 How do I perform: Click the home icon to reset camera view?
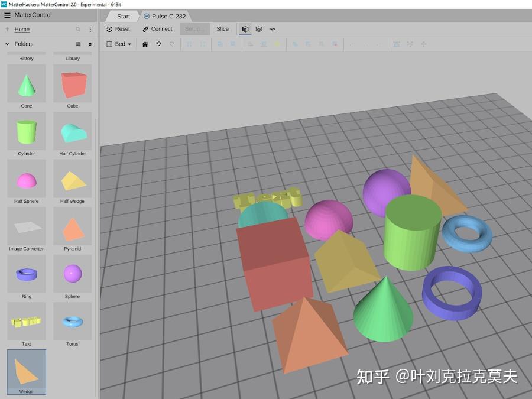click(145, 44)
